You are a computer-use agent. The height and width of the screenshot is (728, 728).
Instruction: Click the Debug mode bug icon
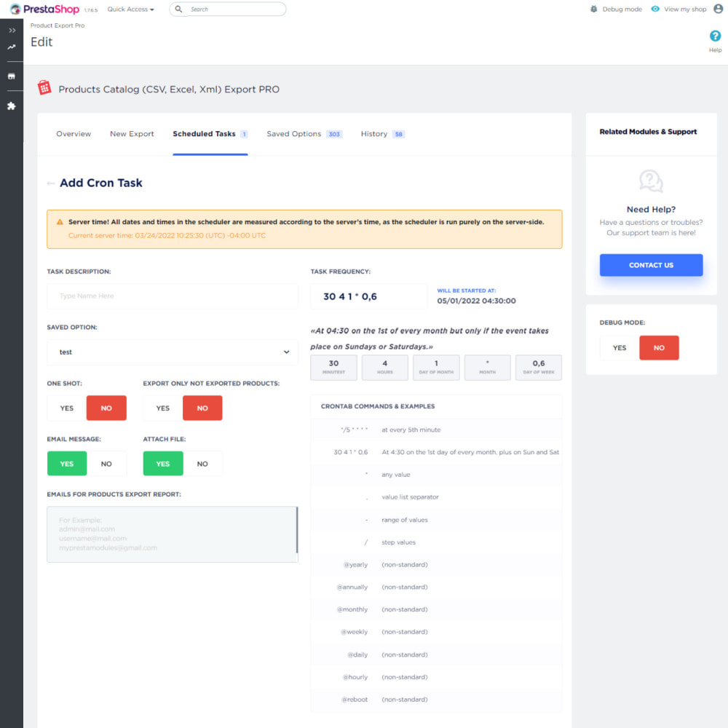594,9
